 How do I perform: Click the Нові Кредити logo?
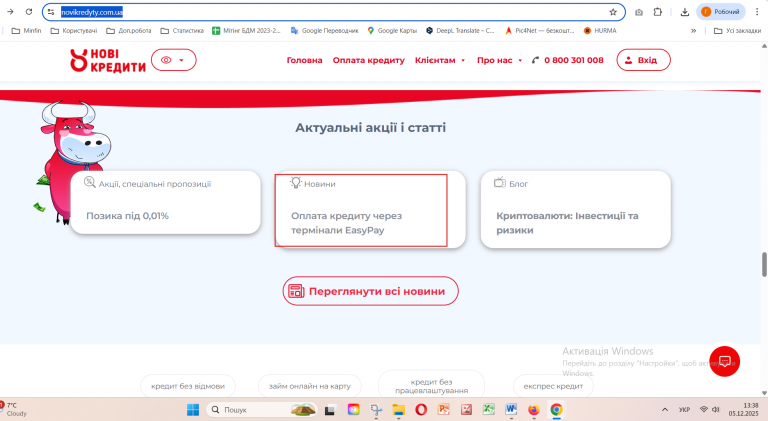click(x=108, y=60)
